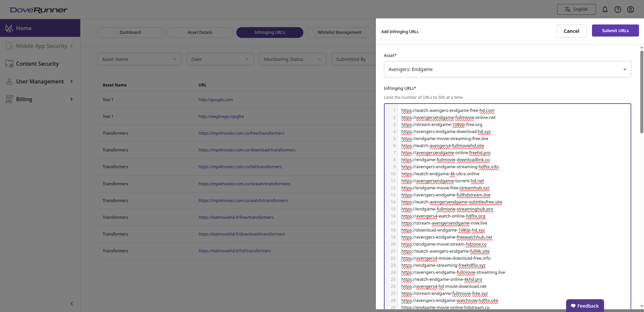
Task: Open the Billing sidebar icon
Action: [x=9, y=99]
